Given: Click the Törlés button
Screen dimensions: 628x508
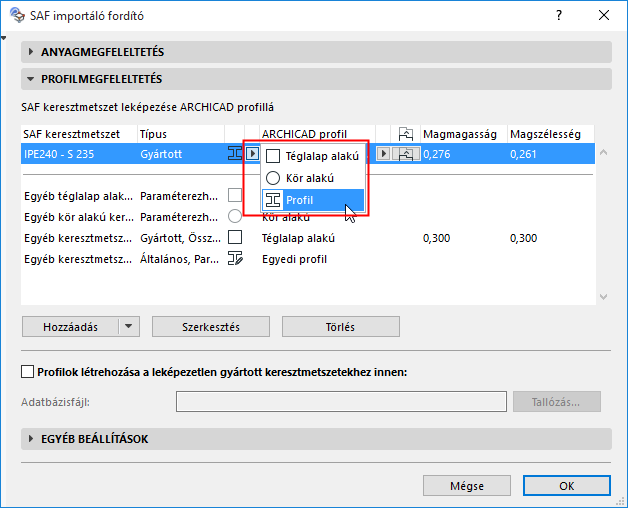Looking at the screenshot, I should (340, 327).
